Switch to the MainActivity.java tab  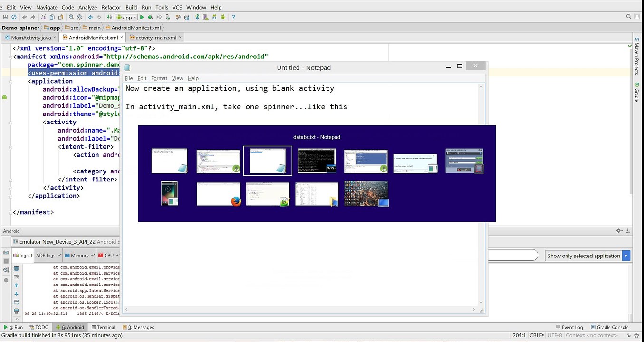30,38
